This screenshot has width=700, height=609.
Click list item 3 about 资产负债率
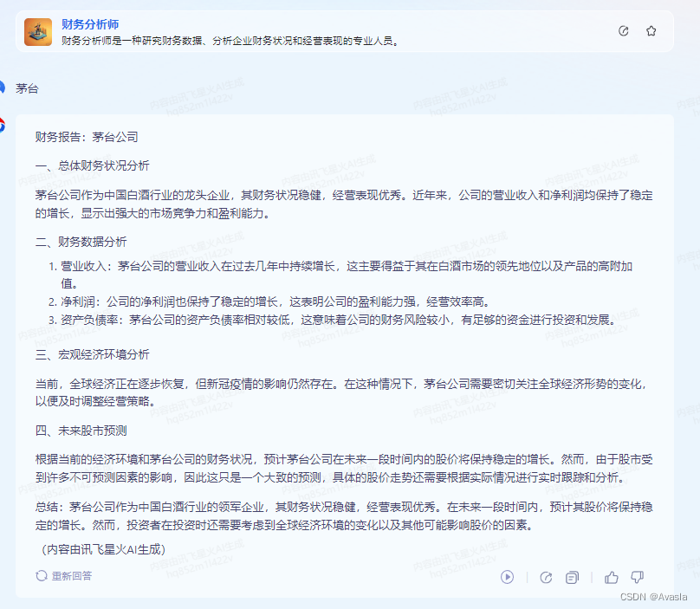[x=333, y=320]
